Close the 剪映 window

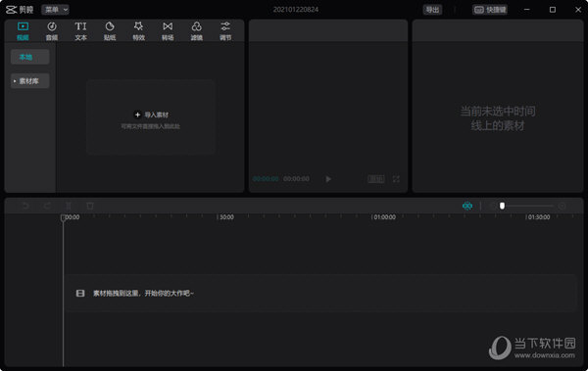tap(578, 10)
